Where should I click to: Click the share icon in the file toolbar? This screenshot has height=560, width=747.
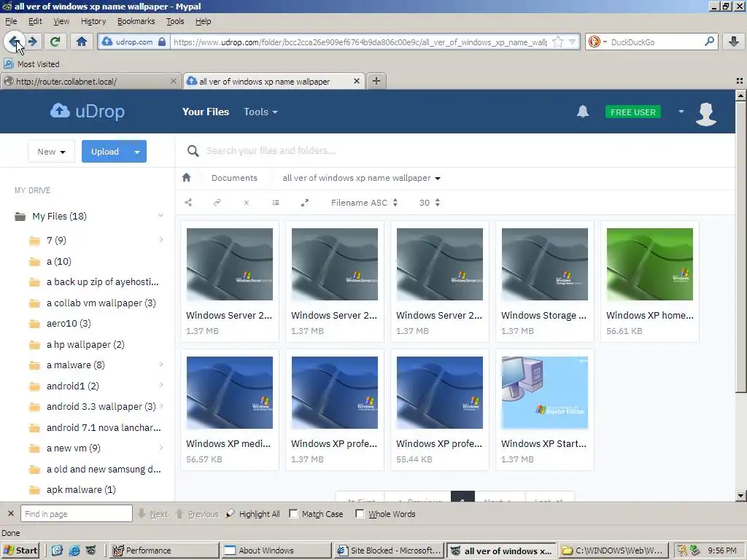point(188,203)
